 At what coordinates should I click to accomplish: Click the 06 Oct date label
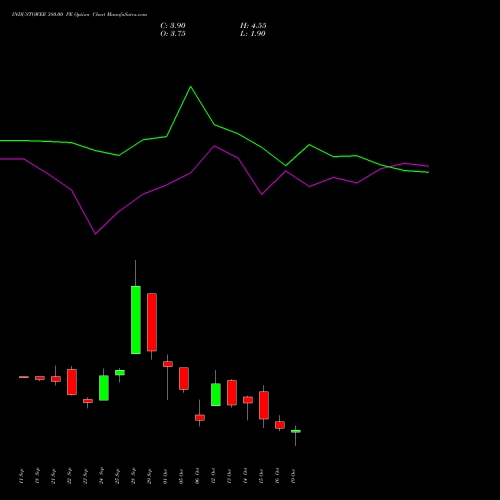(x=197, y=476)
